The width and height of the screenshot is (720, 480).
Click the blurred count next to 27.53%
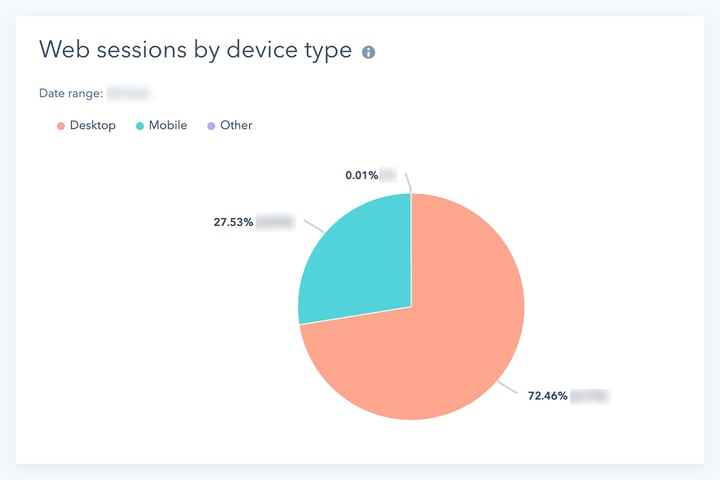[275, 222]
